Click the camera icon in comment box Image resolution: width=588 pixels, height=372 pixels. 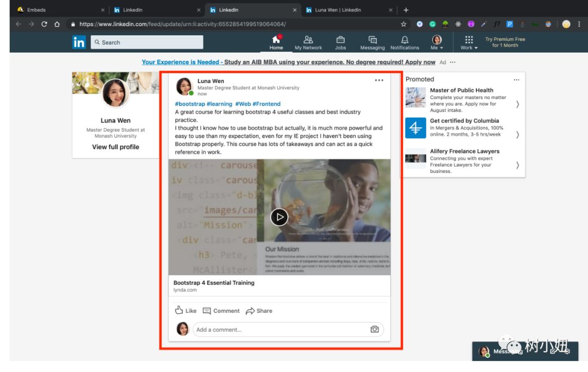[375, 329]
